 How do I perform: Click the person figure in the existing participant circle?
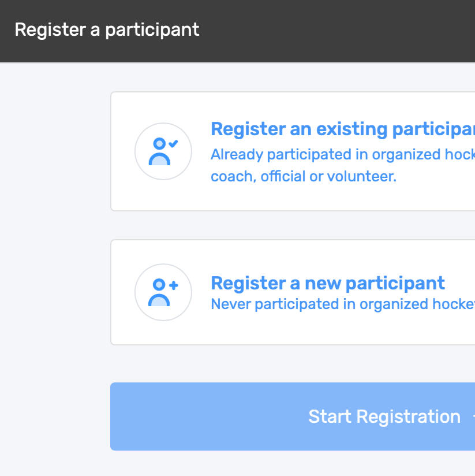[x=159, y=154]
